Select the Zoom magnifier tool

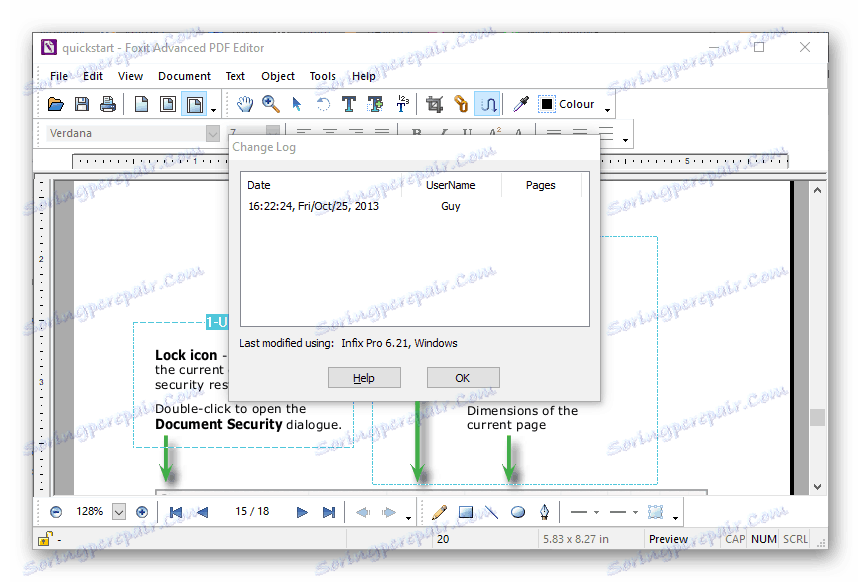tap(271, 104)
